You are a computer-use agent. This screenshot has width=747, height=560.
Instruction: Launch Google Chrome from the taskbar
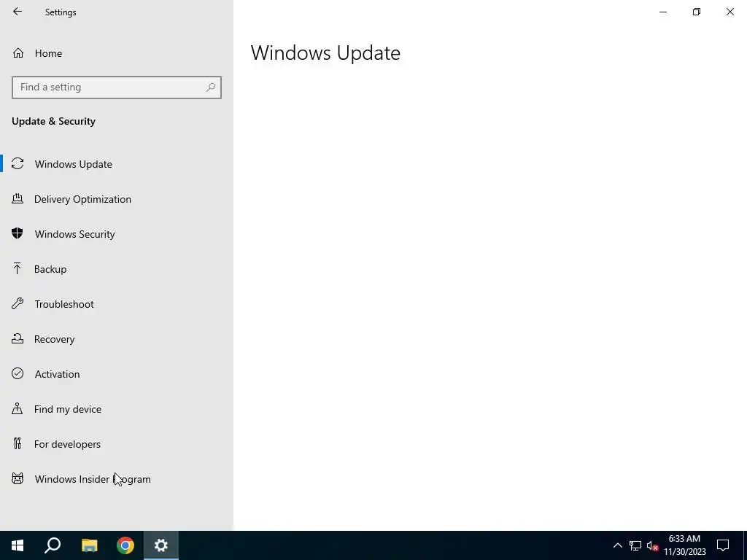[x=125, y=545]
